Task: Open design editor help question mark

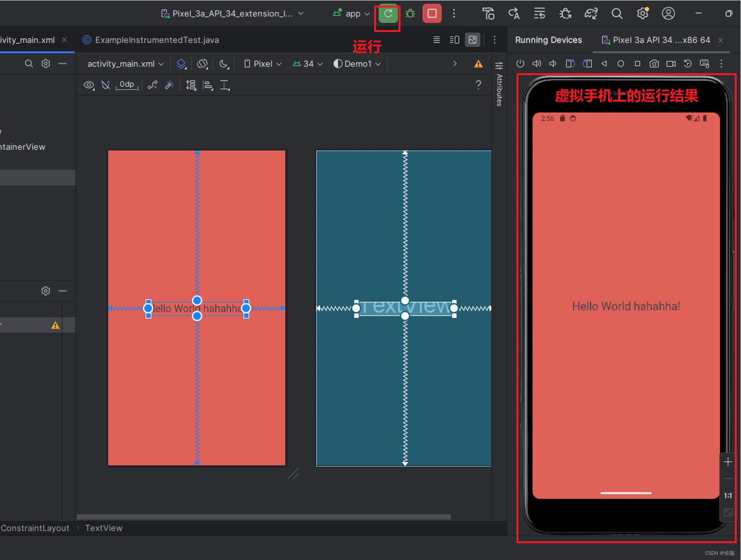Action: (478, 85)
